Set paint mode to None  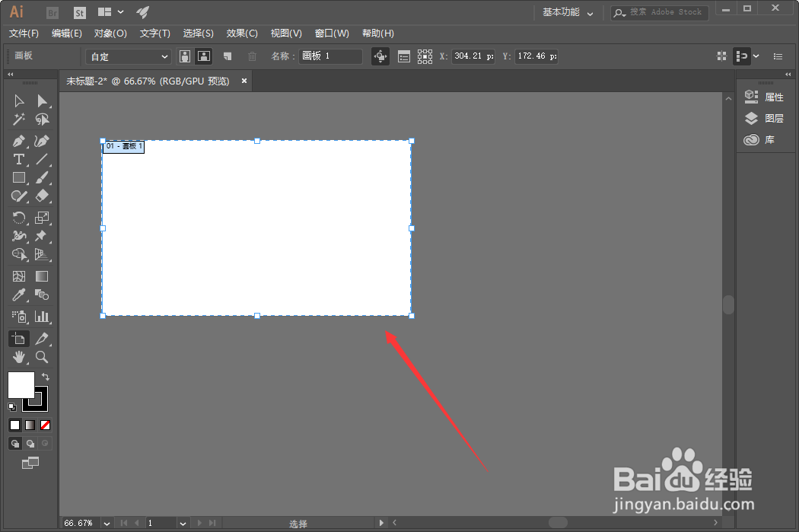tap(46, 425)
